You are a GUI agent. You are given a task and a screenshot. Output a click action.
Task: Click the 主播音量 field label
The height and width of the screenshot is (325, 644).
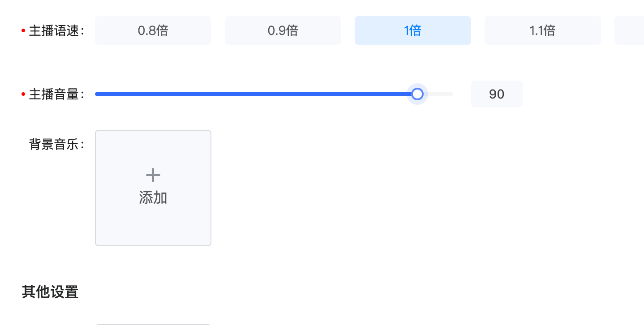pos(54,94)
